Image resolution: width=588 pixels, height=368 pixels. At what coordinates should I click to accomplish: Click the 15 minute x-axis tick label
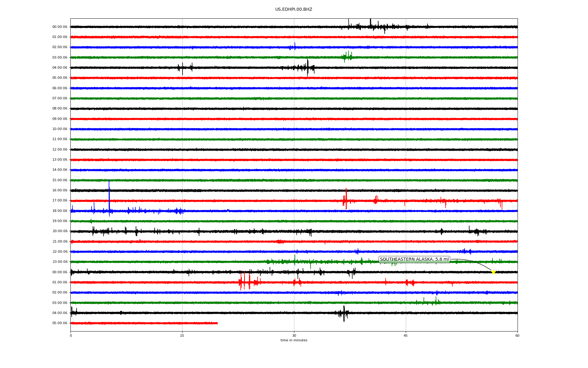pos(182,336)
